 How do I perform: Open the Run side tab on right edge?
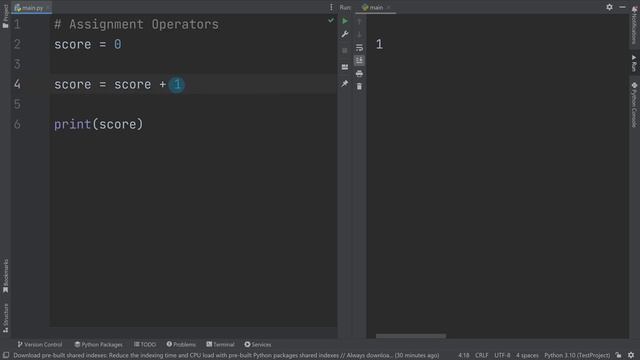coord(634,63)
